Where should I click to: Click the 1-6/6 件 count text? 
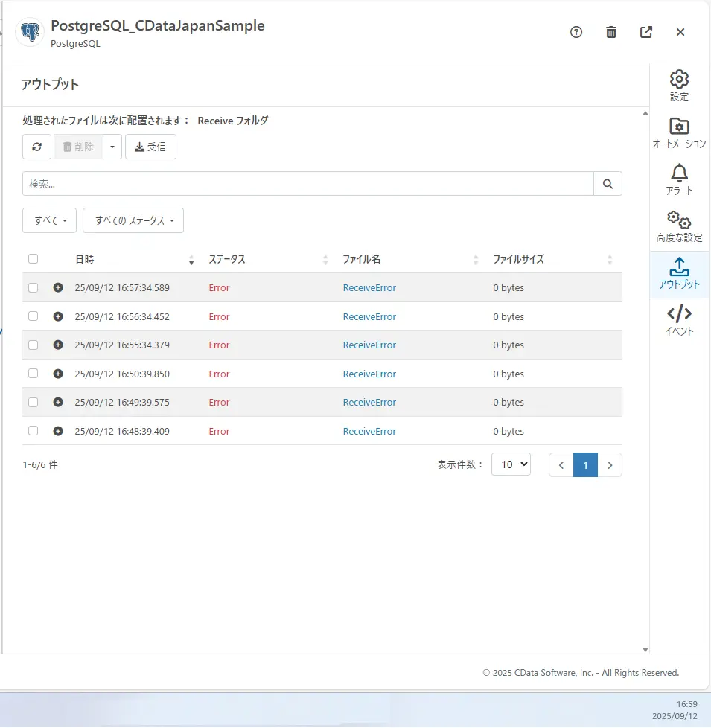tap(40, 464)
